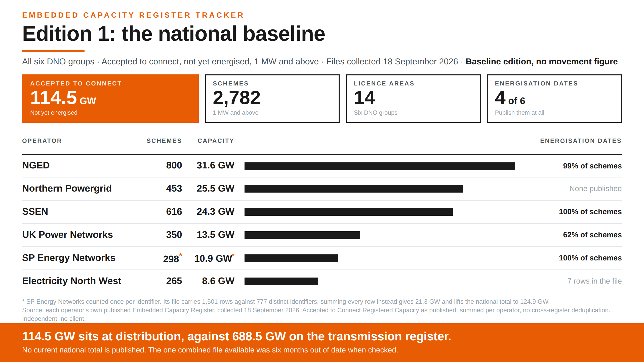Click the '7 rows in the file' entry

[x=594, y=281]
